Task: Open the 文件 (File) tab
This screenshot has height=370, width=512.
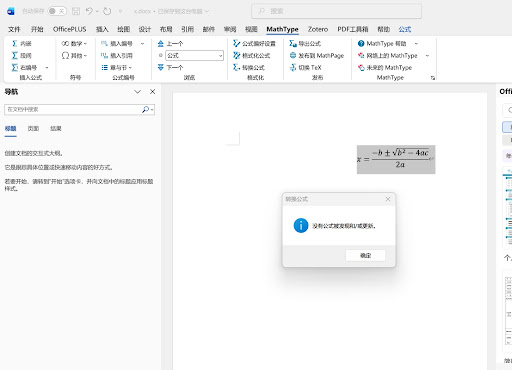Action: (x=14, y=29)
